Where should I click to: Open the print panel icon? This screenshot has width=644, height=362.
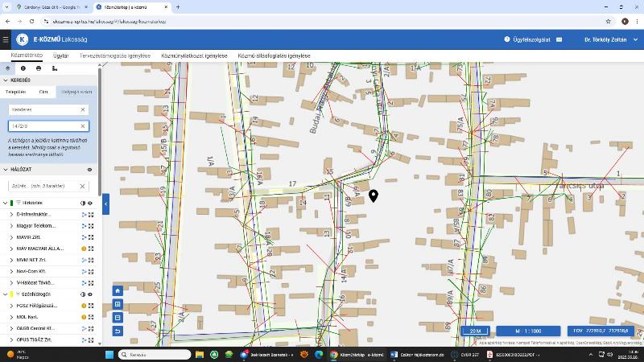click(x=39, y=68)
